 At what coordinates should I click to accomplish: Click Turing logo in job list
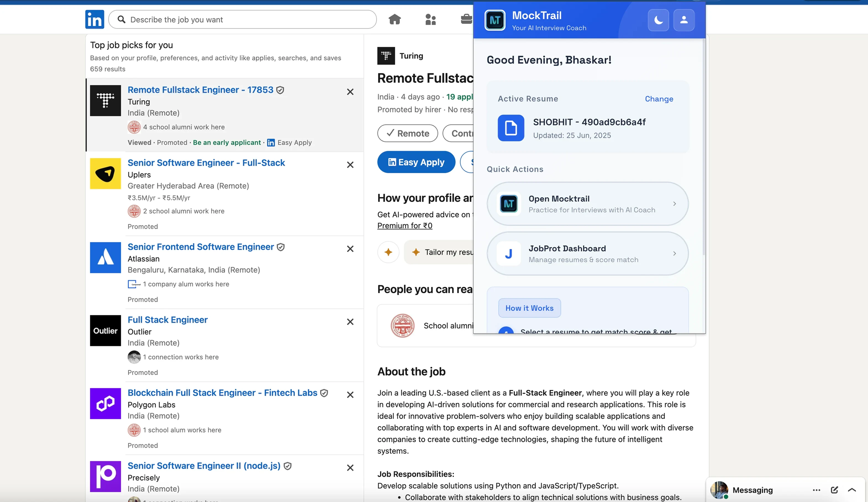106,101
